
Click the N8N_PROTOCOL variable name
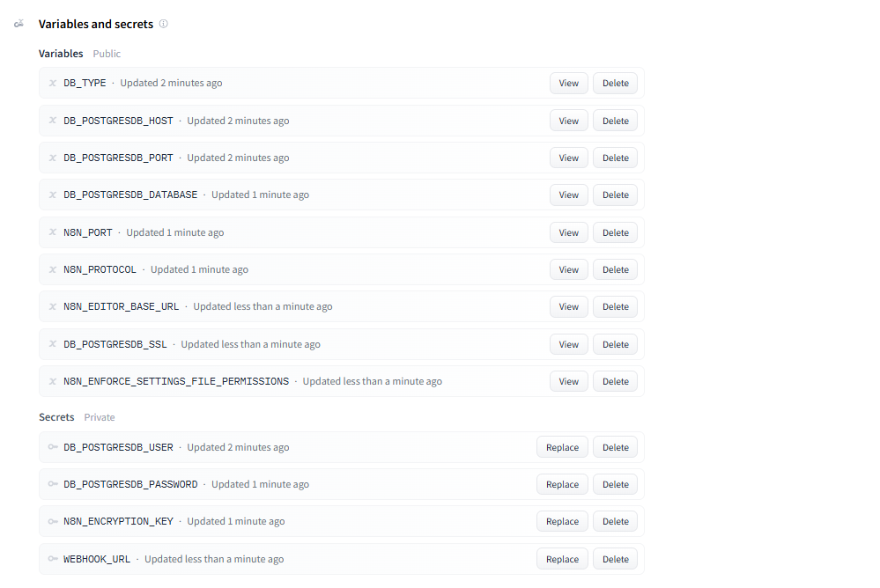pos(100,269)
